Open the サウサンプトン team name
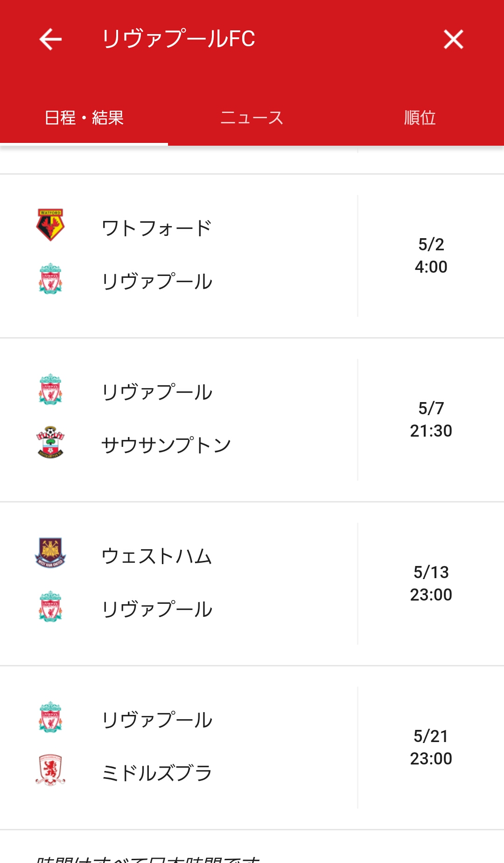 166,446
